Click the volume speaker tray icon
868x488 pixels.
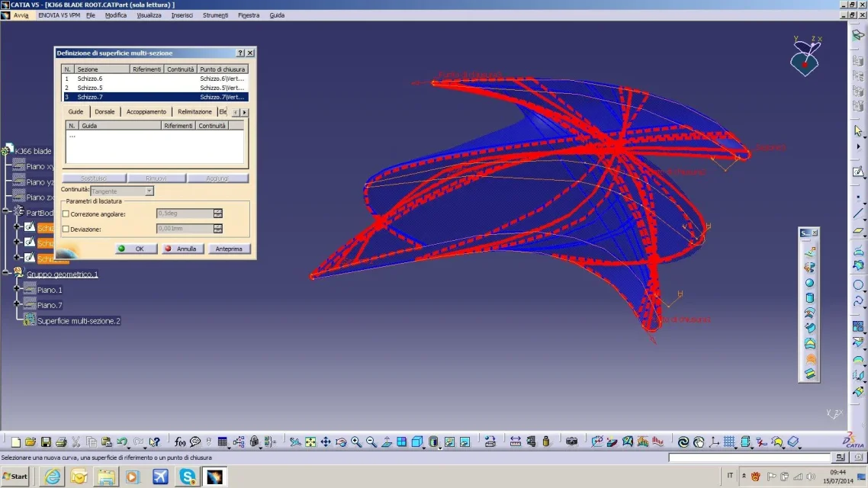pos(811,477)
